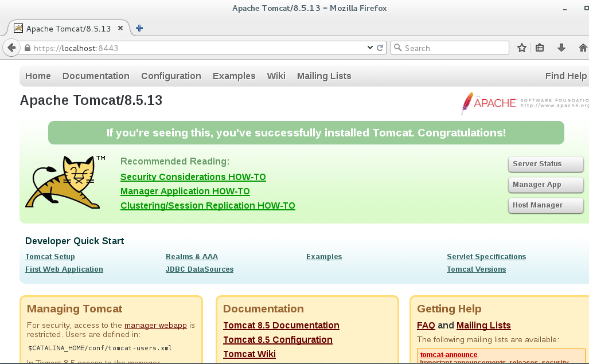The height and width of the screenshot is (364, 589).
Task: Select Configuration in the top navigation bar
Action: 171,76
